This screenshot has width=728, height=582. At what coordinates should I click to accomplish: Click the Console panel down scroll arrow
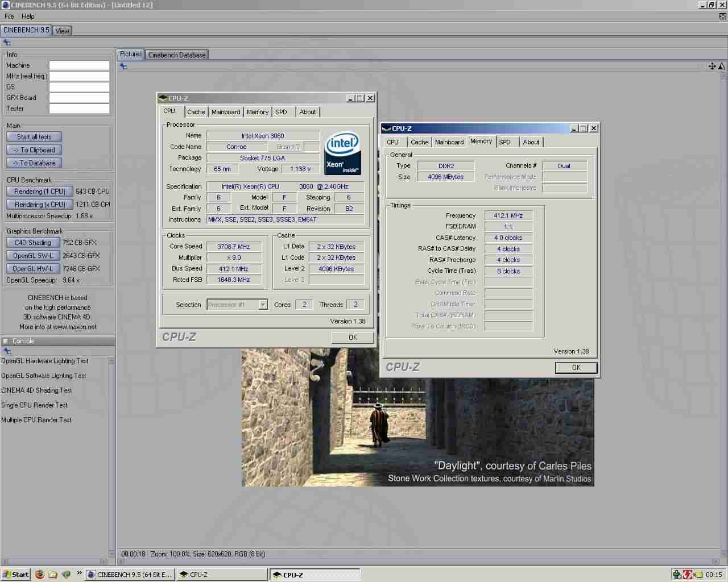tap(111, 554)
